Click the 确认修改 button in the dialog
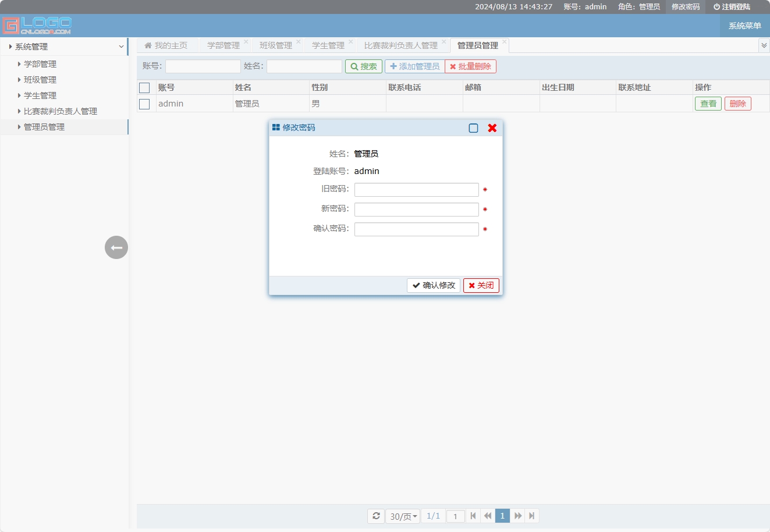 point(433,285)
